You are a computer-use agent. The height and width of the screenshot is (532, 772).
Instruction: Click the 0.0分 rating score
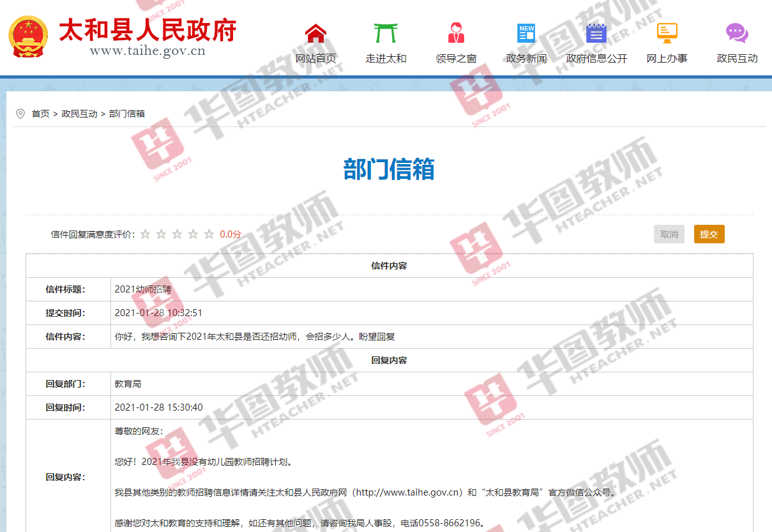point(229,234)
